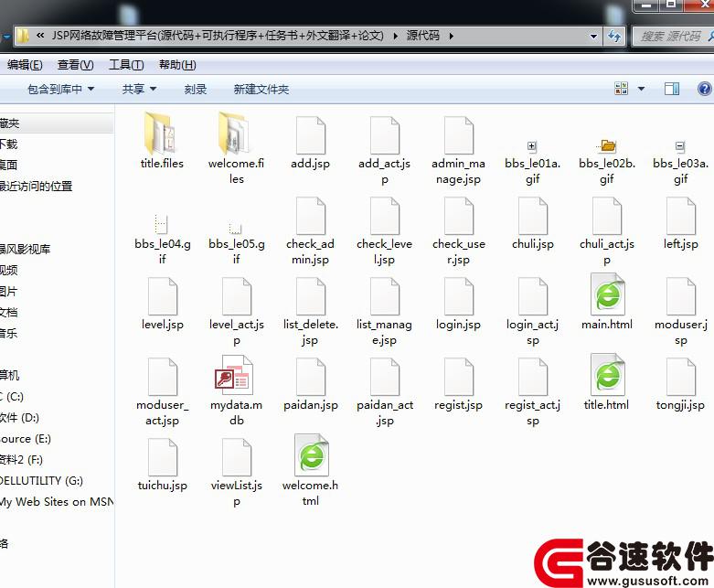This screenshot has width=714, height=588.
Task: Select check_level.jsp file
Action: [385, 231]
